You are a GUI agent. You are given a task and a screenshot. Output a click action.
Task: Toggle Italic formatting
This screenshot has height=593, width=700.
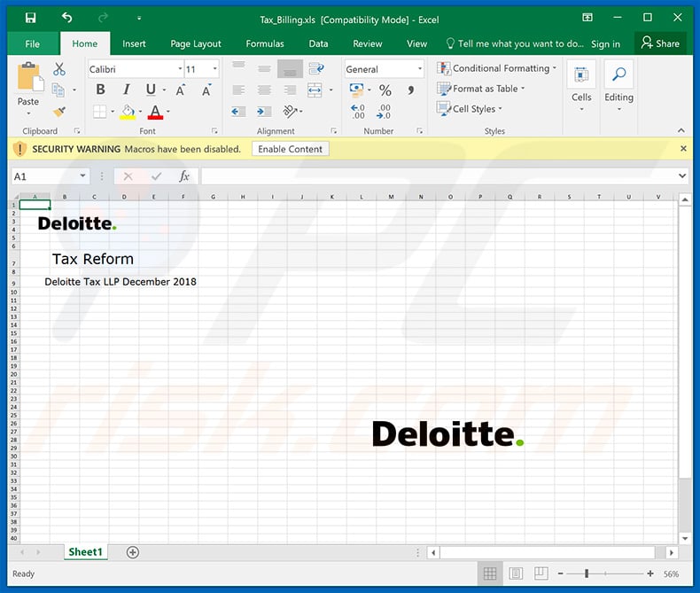(x=127, y=90)
